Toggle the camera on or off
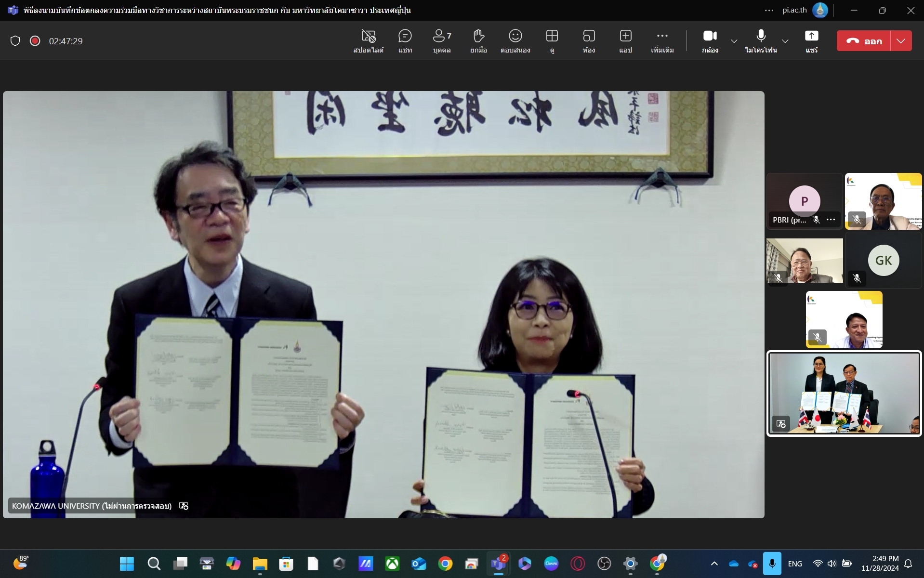Screen dimensions: 924x578 pos(710,41)
